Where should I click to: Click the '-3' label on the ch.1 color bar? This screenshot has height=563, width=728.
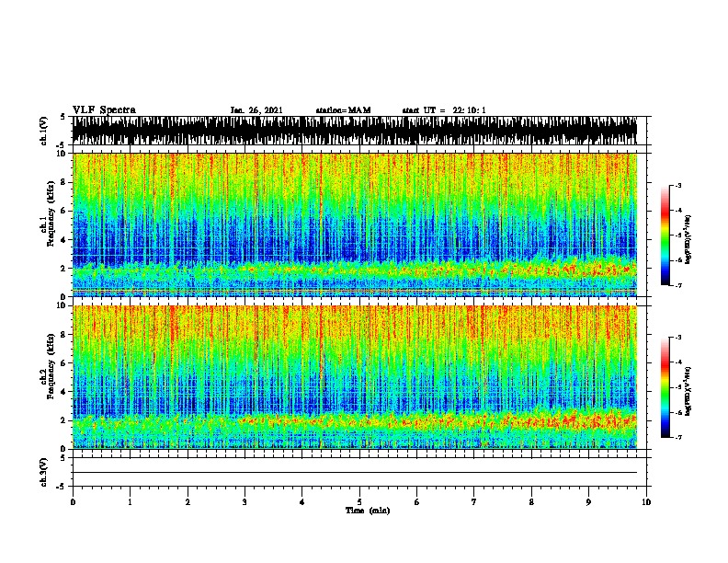click(678, 186)
